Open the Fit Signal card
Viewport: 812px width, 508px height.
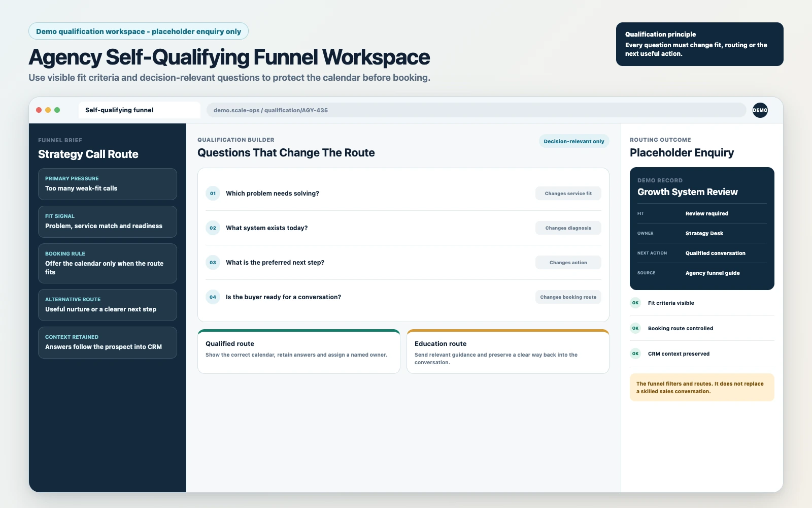click(108, 221)
